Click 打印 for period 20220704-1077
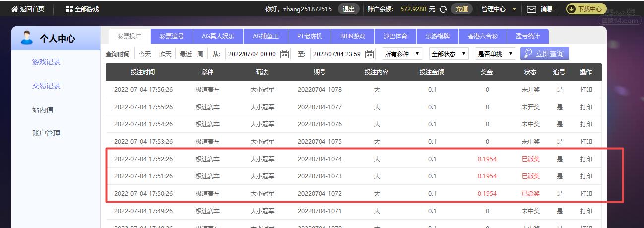This screenshot has width=644, height=228. point(586,107)
